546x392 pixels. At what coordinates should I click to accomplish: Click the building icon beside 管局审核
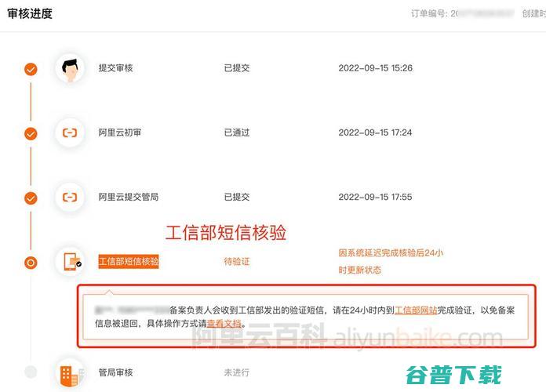pyautogui.click(x=70, y=374)
